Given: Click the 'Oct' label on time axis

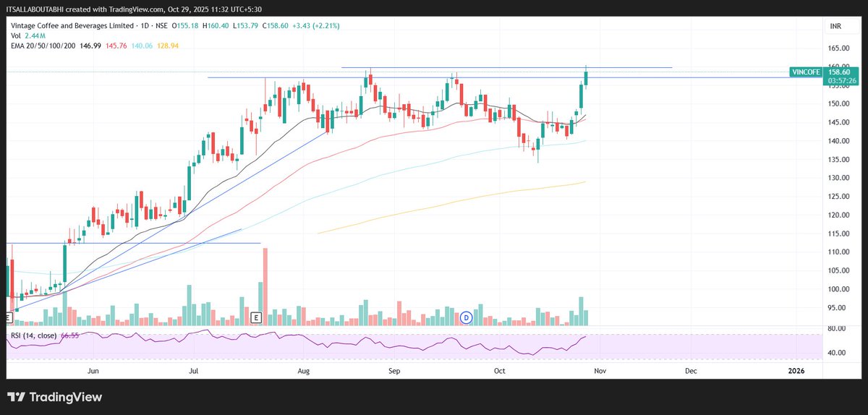Looking at the screenshot, I should pyautogui.click(x=500, y=371).
